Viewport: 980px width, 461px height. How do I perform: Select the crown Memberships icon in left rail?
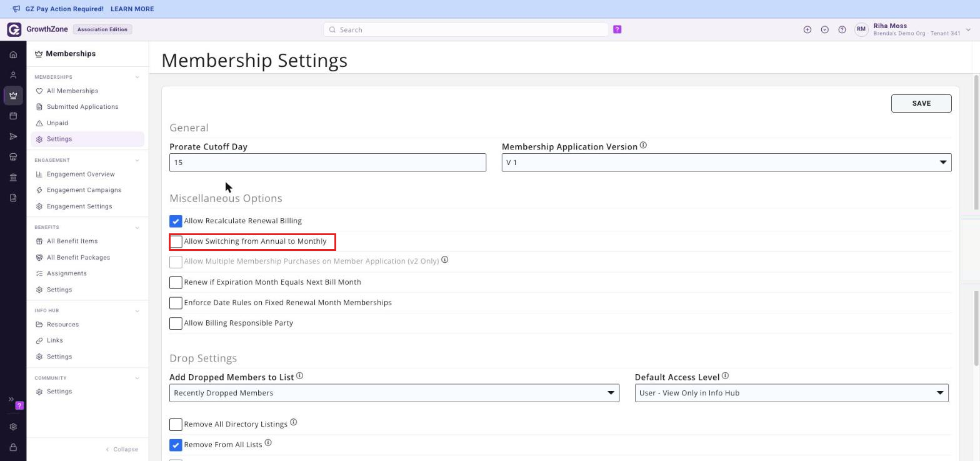[x=13, y=96]
